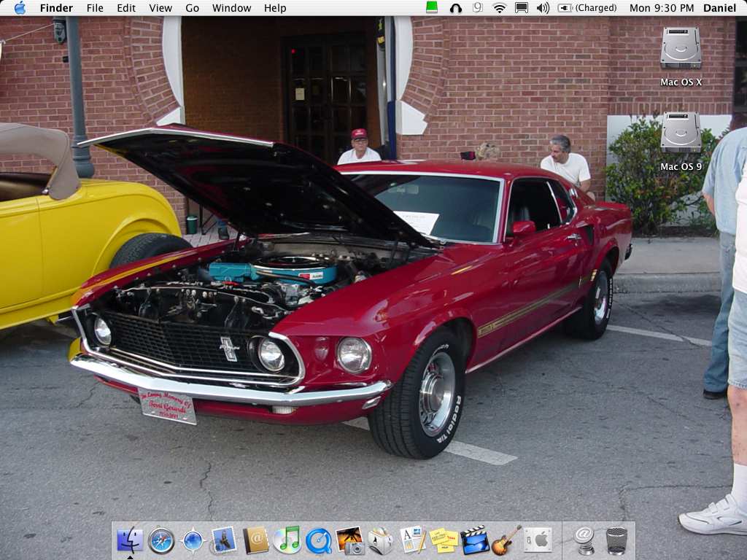Screen dimensions: 747x560
Task: Open iTunes from the Dock
Action: (x=287, y=540)
